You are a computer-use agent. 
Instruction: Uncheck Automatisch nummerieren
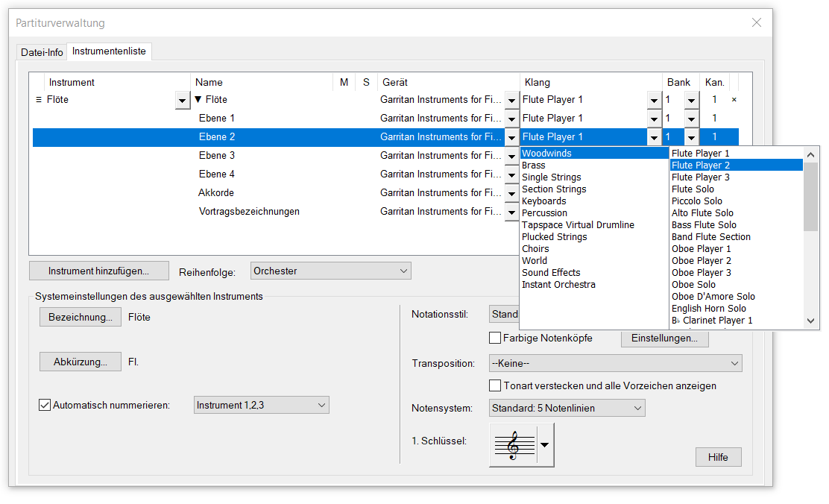point(45,405)
